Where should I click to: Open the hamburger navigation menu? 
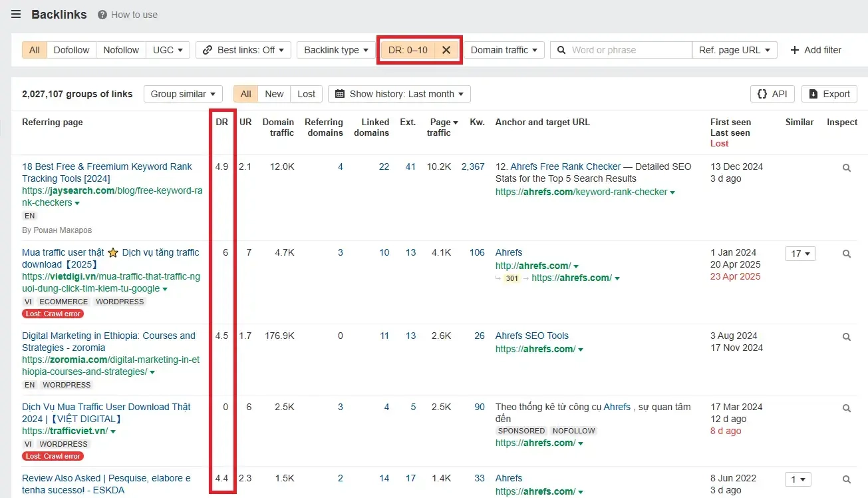16,15
